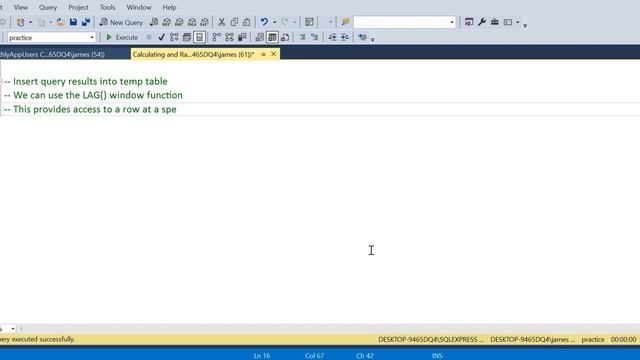Click the 'This provides access' comment line

90,109
